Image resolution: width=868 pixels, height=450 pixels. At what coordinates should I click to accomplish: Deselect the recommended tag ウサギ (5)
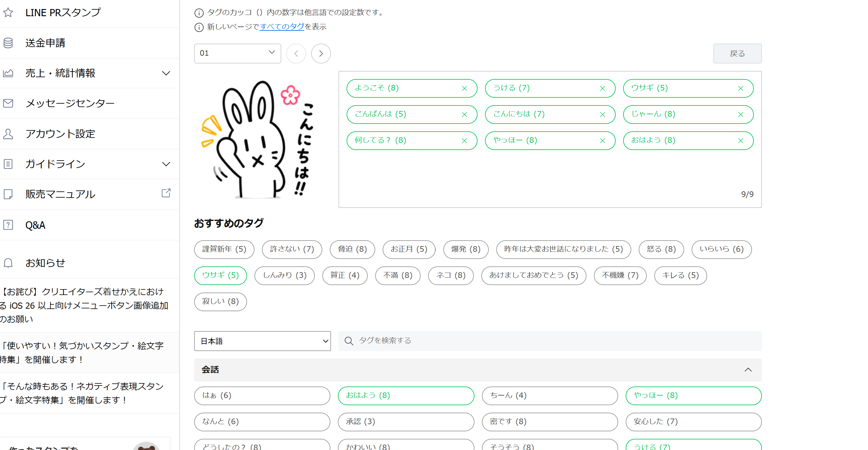pyautogui.click(x=220, y=276)
